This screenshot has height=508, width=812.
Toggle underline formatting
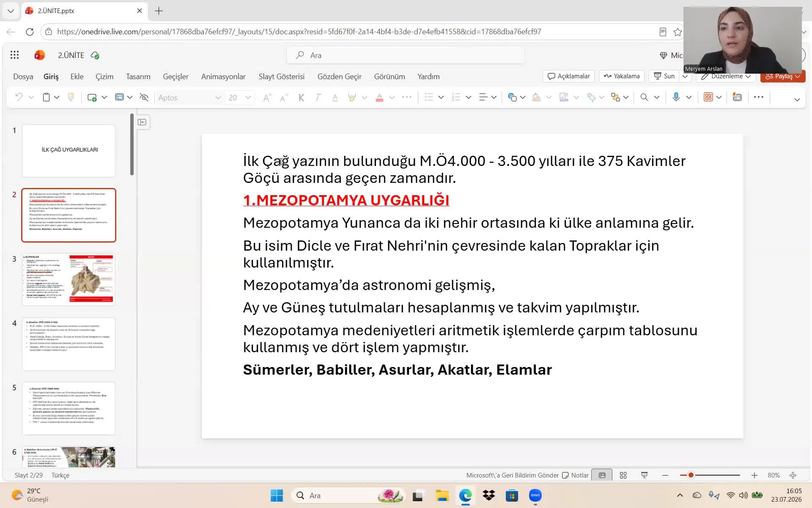point(335,97)
